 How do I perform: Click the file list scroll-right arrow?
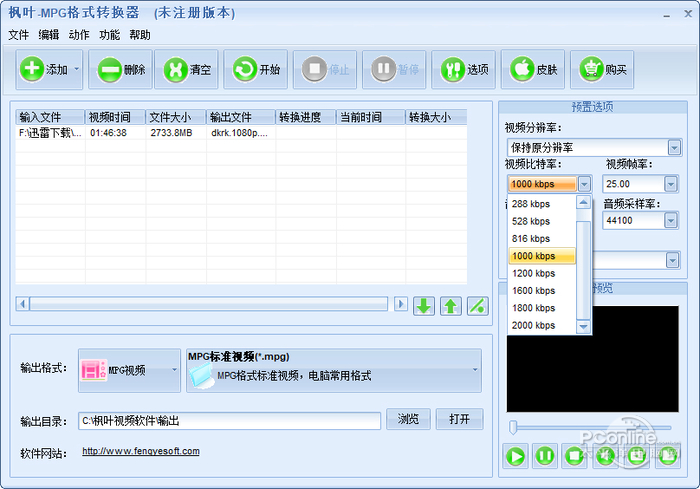point(400,304)
